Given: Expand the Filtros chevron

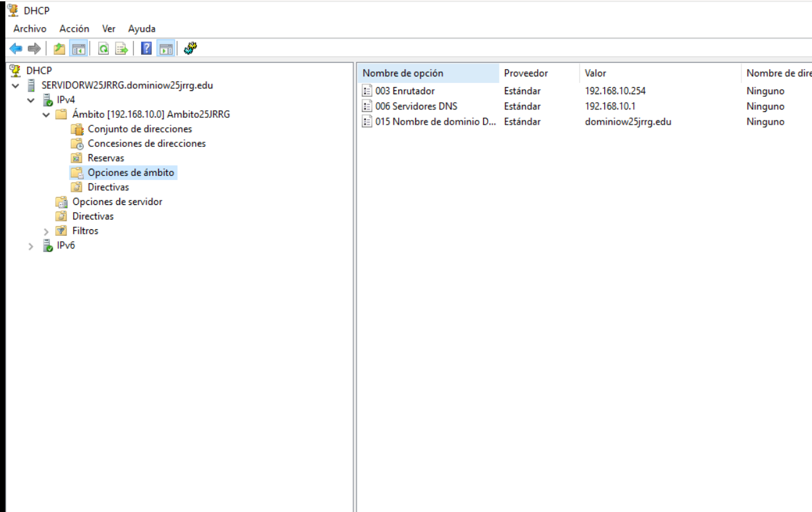Looking at the screenshot, I should click(x=45, y=231).
